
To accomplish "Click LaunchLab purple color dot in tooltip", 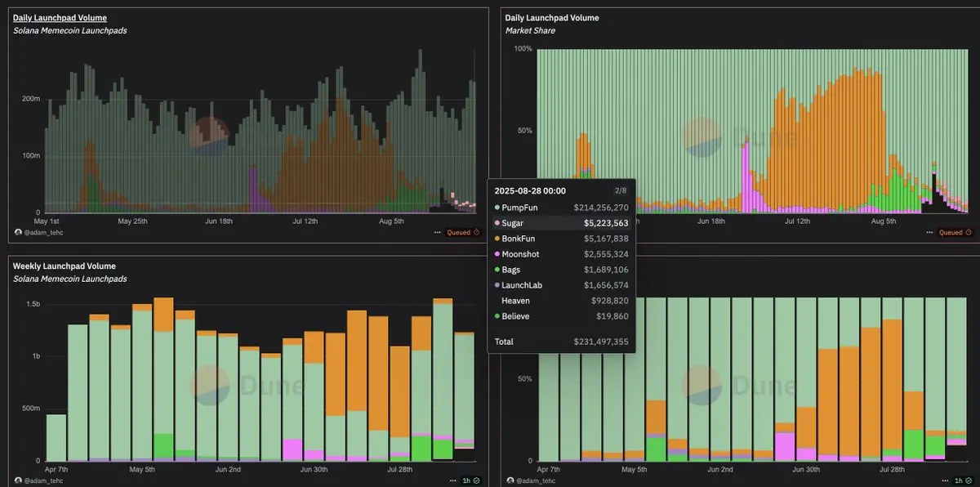I will 497,285.
